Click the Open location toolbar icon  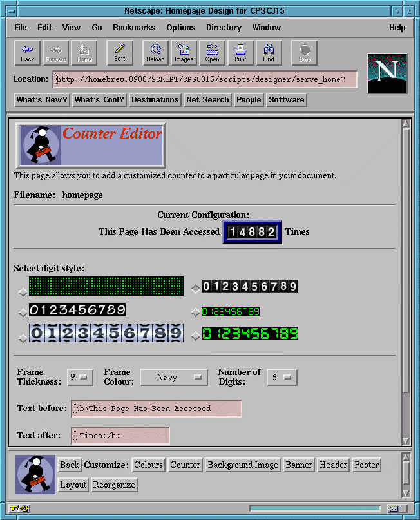(x=212, y=53)
